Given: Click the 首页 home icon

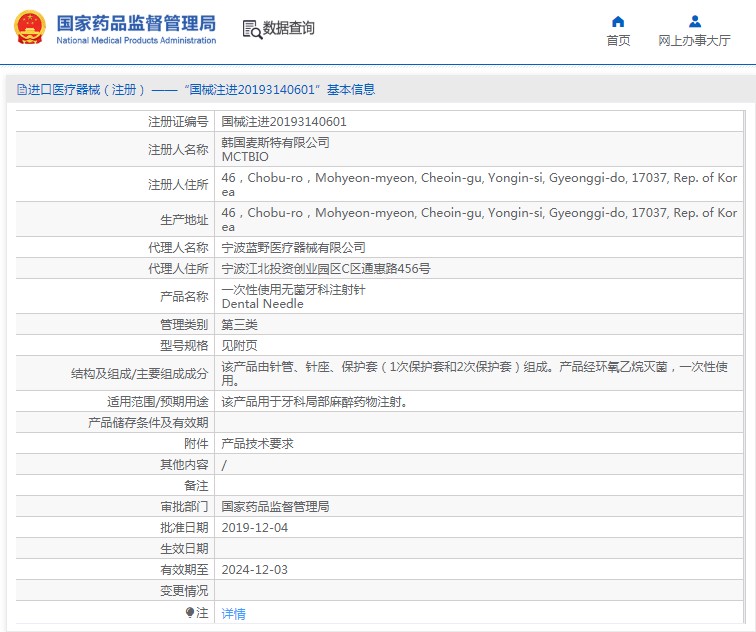Looking at the screenshot, I should 618,21.
